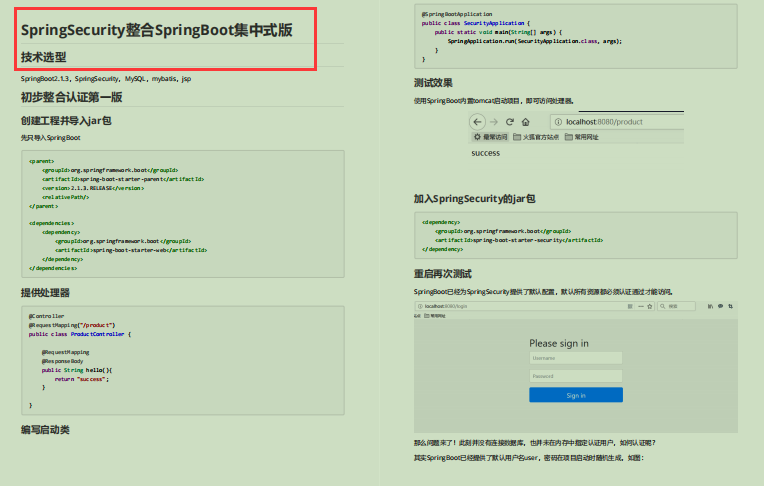Click the localhost:8080/product address bar

coord(617,122)
